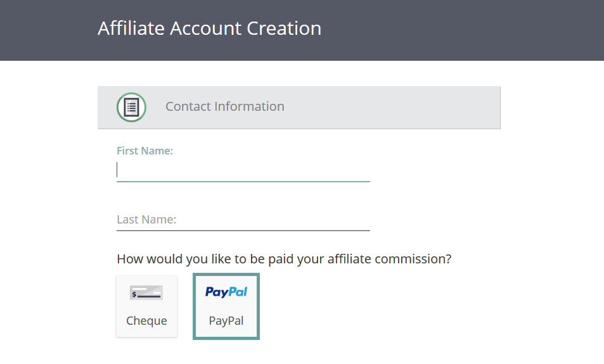Click the "Cheque" caption text
Viewport: 604px width, 364px height.
147,321
